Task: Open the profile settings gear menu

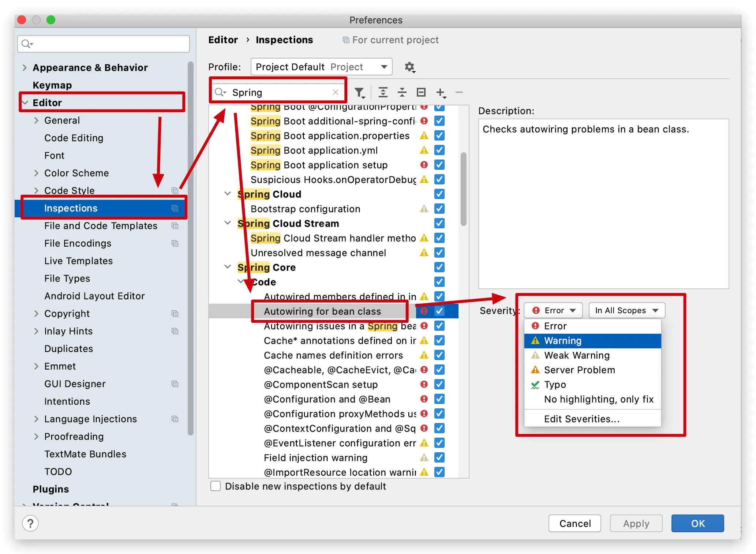Action: (x=410, y=67)
